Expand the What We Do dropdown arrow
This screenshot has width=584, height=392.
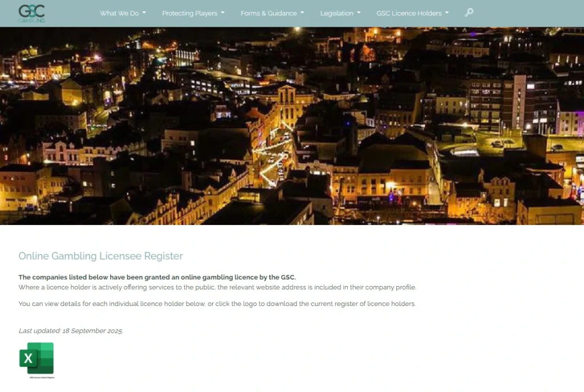[x=144, y=13]
